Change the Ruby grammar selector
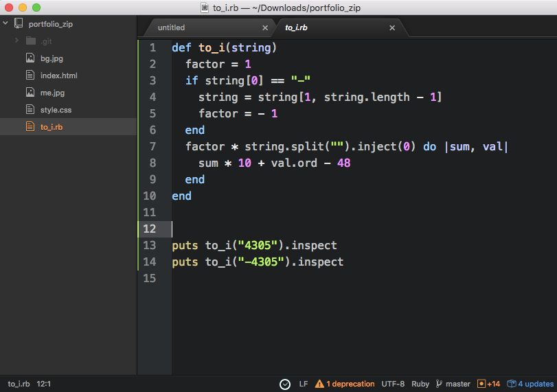The width and height of the screenshot is (557, 392). (420, 384)
